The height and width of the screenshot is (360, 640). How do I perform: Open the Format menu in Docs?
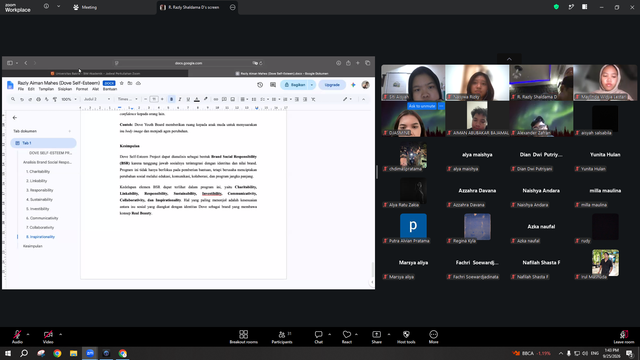point(82,89)
